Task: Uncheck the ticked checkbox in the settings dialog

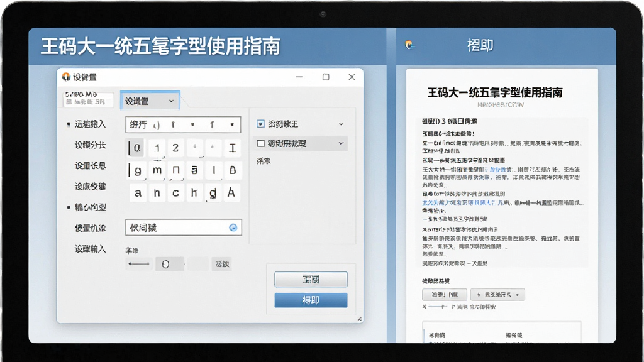Action: 261,124
